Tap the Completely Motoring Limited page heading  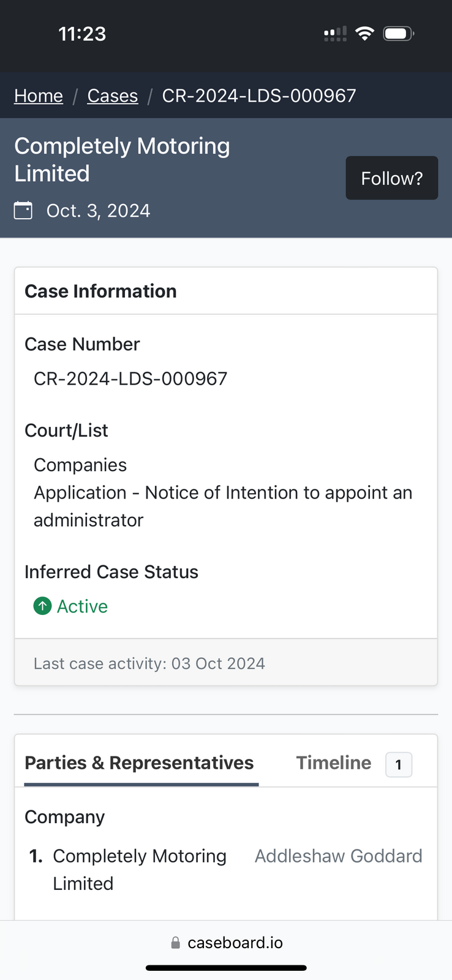122,159
